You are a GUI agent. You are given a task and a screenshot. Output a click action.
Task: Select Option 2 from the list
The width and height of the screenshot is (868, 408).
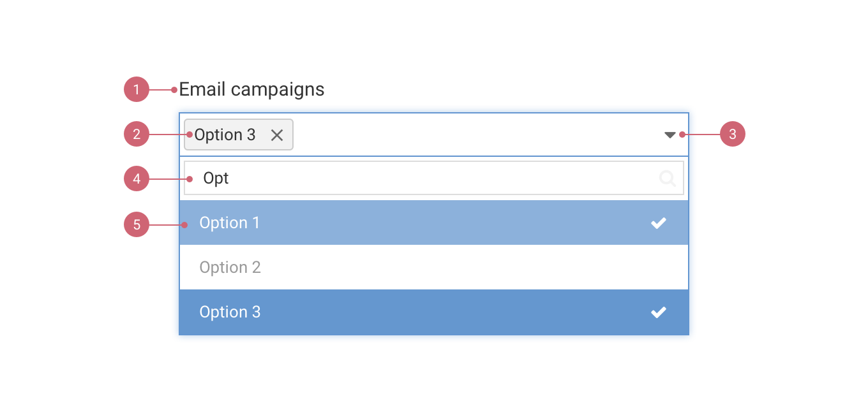click(x=230, y=267)
